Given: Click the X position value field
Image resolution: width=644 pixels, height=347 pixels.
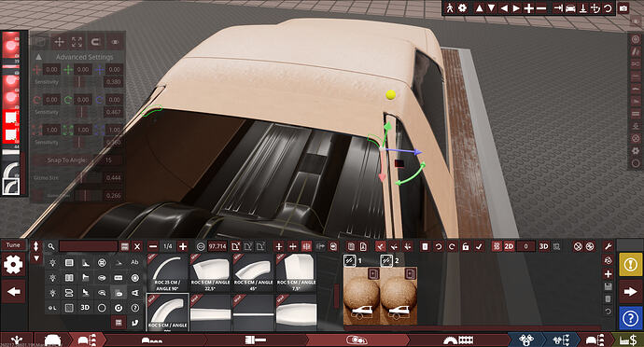Looking at the screenshot, I should pos(51,70).
